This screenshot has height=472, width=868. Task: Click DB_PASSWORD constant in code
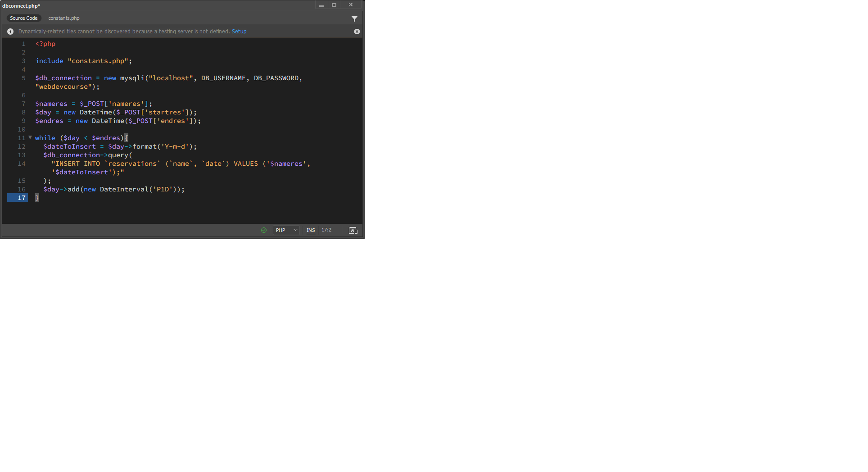[276, 78]
